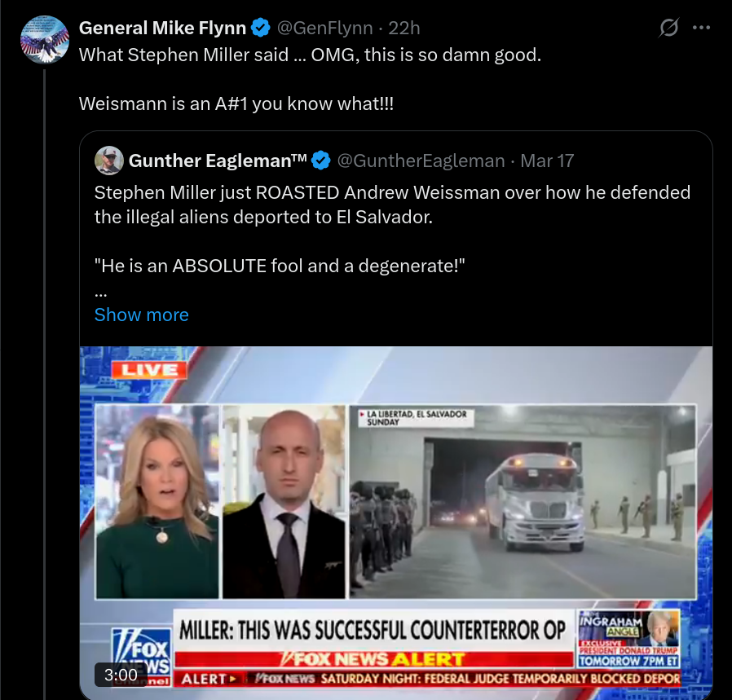Open the @GuntherEagleman handle
Viewport: 732px width, 700px height.
[421, 161]
